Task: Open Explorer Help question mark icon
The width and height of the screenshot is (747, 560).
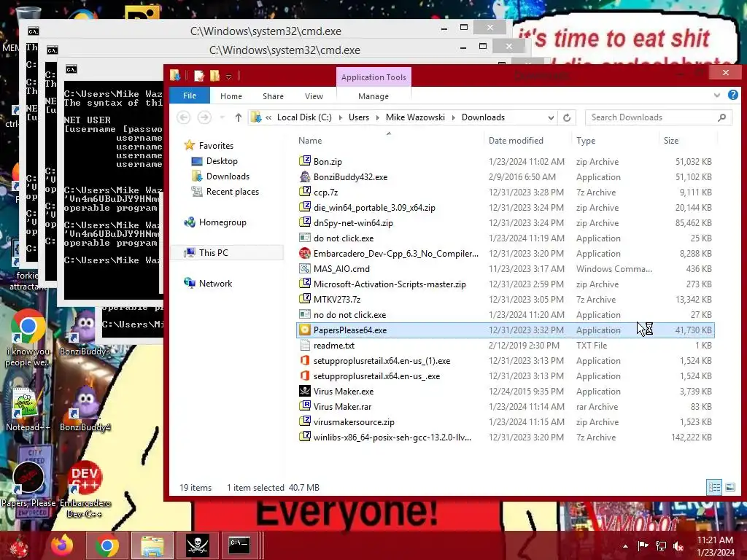Action: coord(732,96)
